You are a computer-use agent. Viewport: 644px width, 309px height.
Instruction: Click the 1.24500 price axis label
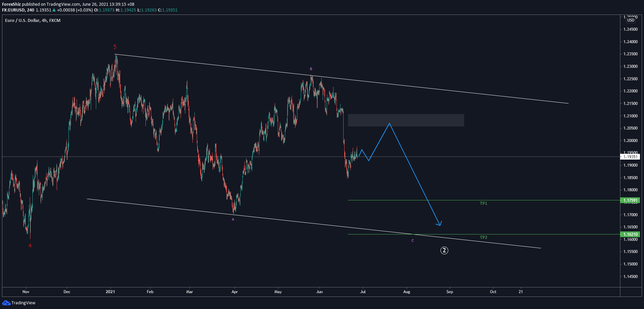[x=630, y=29]
